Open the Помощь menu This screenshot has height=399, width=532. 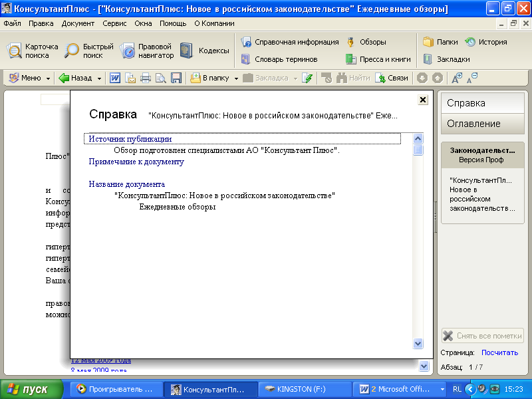[x=173, y=23]
